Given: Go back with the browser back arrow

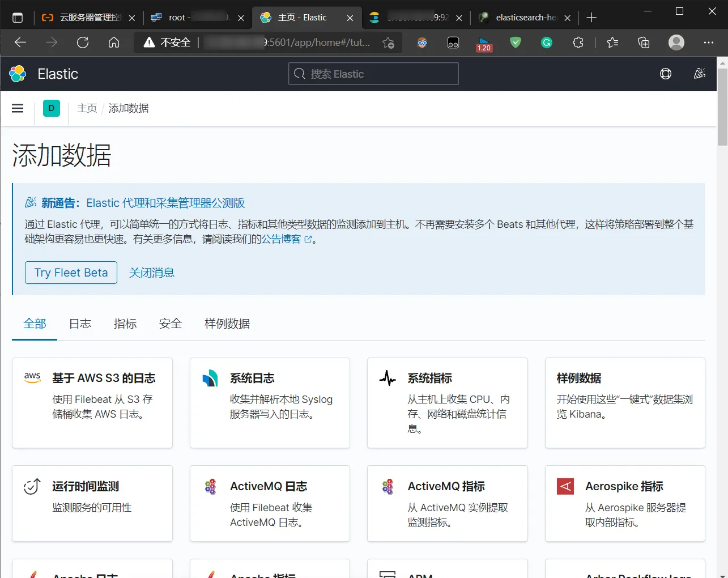Looking at the screenshot, I should pyautogui.click(x=20, y=42).
